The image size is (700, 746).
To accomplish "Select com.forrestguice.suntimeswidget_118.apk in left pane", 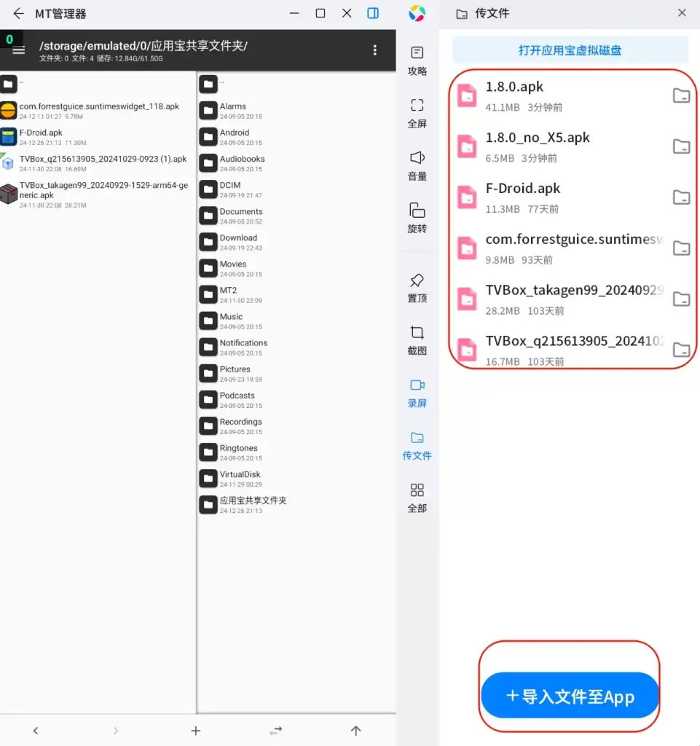I will 98,111.
